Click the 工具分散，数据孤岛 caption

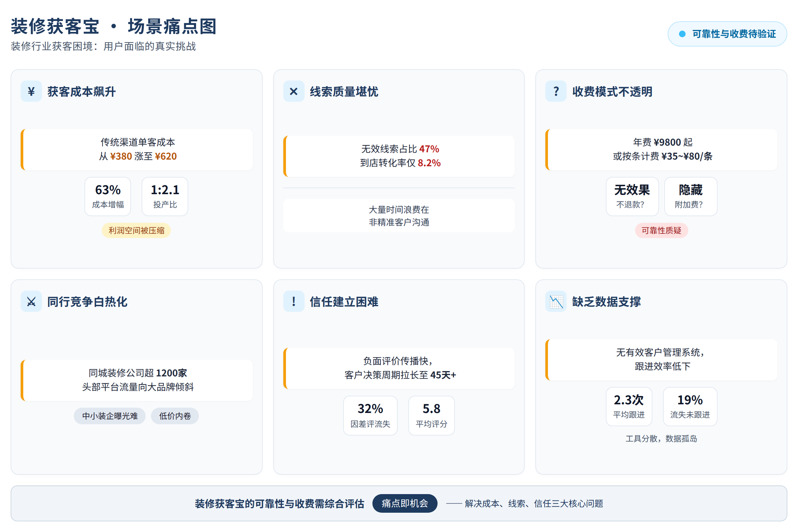661,439
